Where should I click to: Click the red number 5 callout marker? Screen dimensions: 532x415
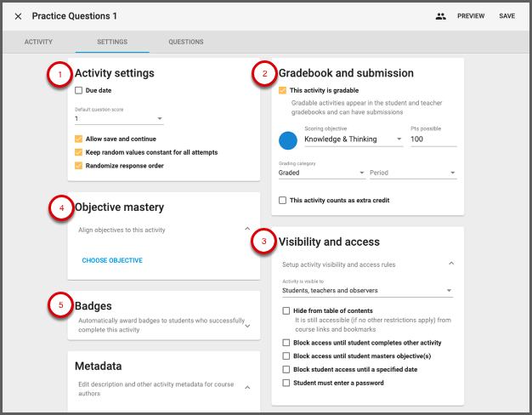(x=58, y=307)
